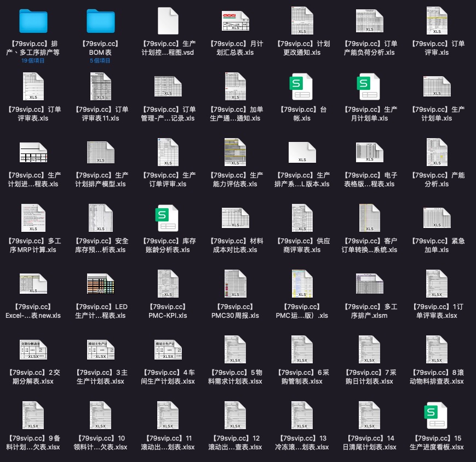
Task: Select the 月计划汇总表.xls file icon
Action: (236, 21)
